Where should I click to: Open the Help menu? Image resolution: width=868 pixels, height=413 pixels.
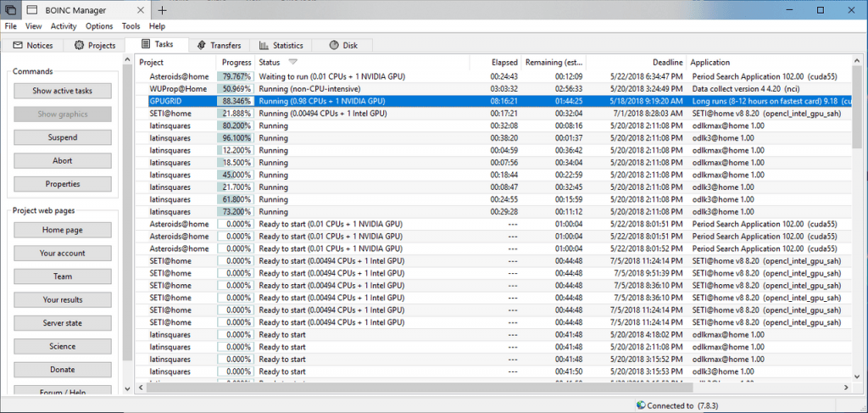157,26
